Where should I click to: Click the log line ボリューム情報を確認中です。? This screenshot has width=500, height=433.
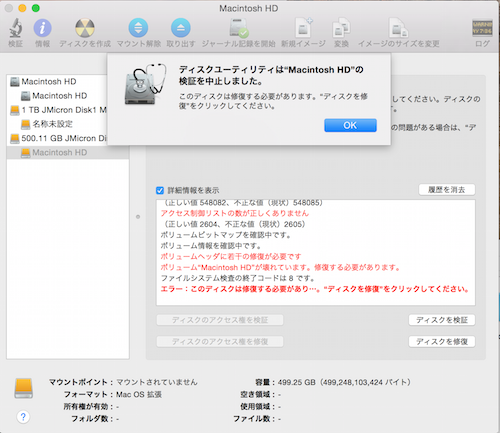pos(211,246)
